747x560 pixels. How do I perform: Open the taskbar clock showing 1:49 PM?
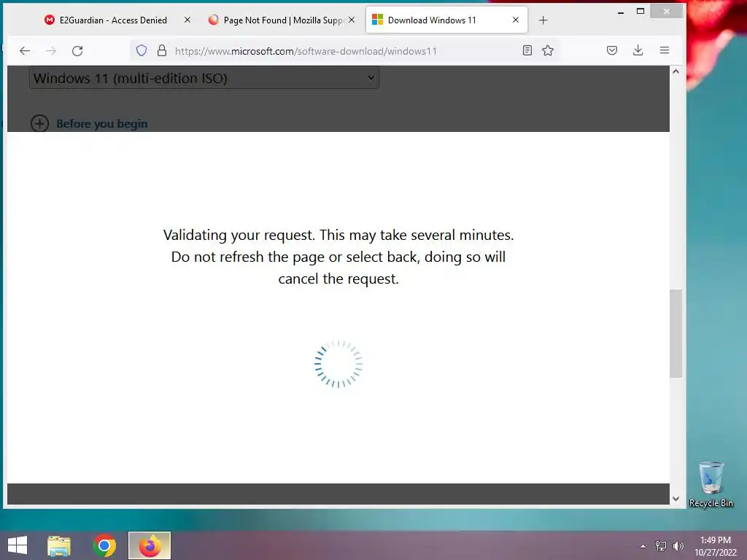[x=715, y=546]
